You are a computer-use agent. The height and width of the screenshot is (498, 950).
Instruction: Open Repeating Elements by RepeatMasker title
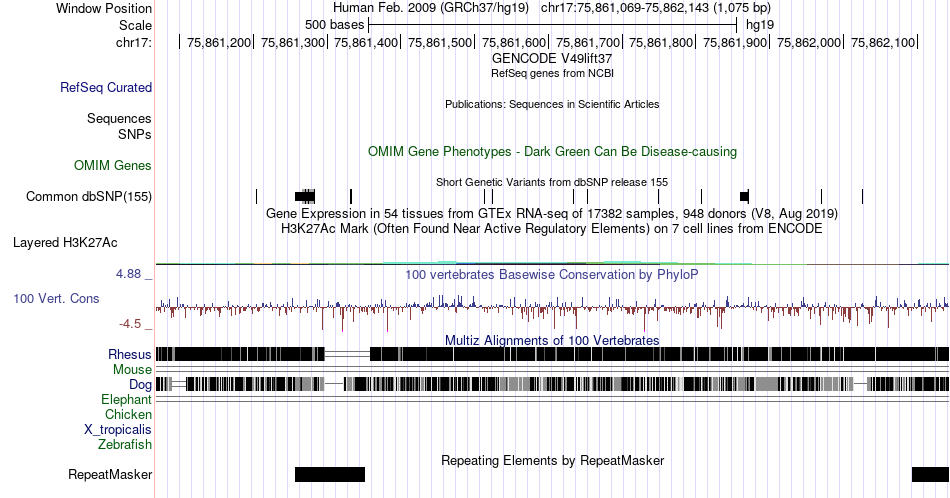pyautogui.click(x=552, y=460)
